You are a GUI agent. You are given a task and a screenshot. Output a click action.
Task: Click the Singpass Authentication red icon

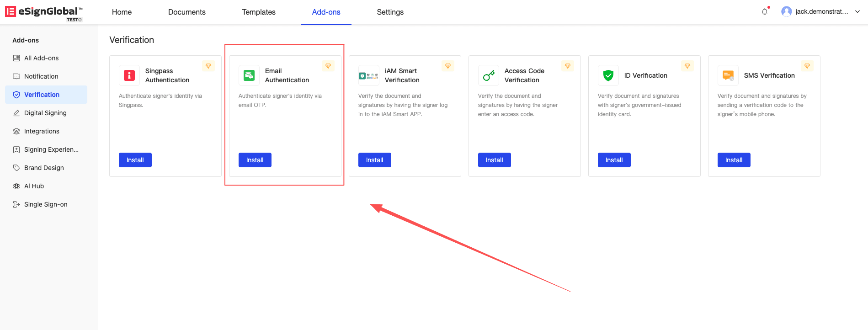click(x=129, y=75)
